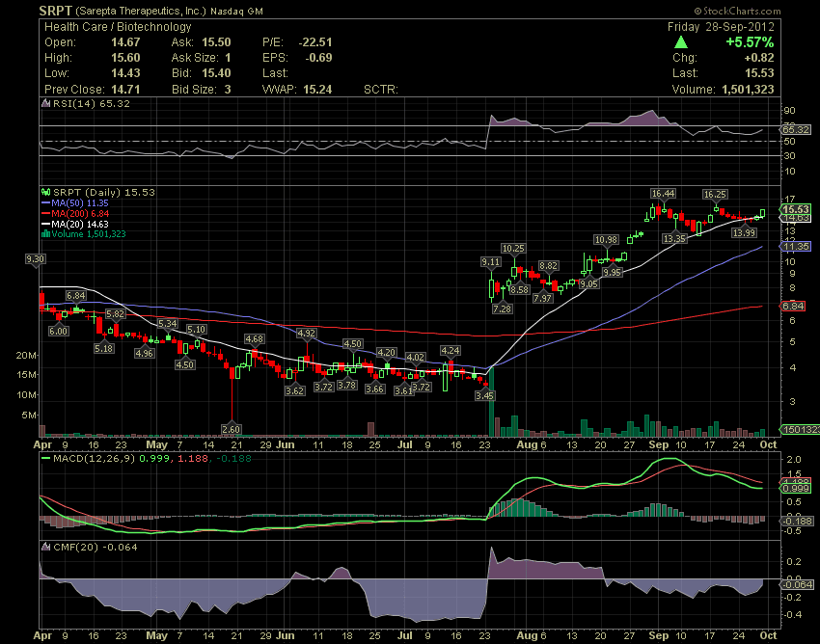Viewport: 820px width, 644px height.
Task: Click the 1501323 volume axis box
Action: pos(799,430)
